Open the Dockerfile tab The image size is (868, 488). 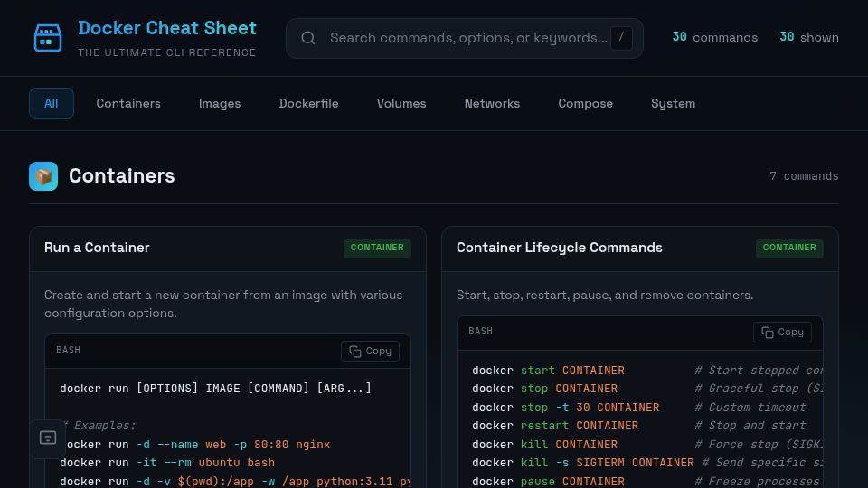pyautogui.click(x=308, y=103)
